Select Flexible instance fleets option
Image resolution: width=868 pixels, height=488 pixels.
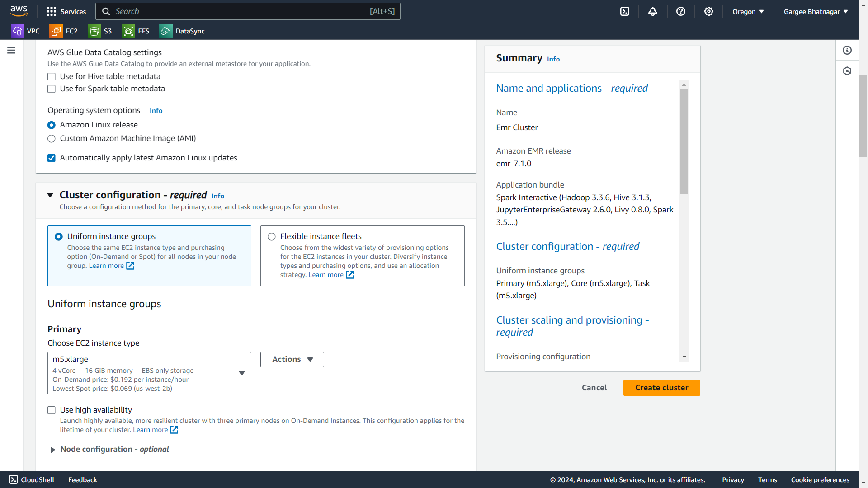(272, 237)
